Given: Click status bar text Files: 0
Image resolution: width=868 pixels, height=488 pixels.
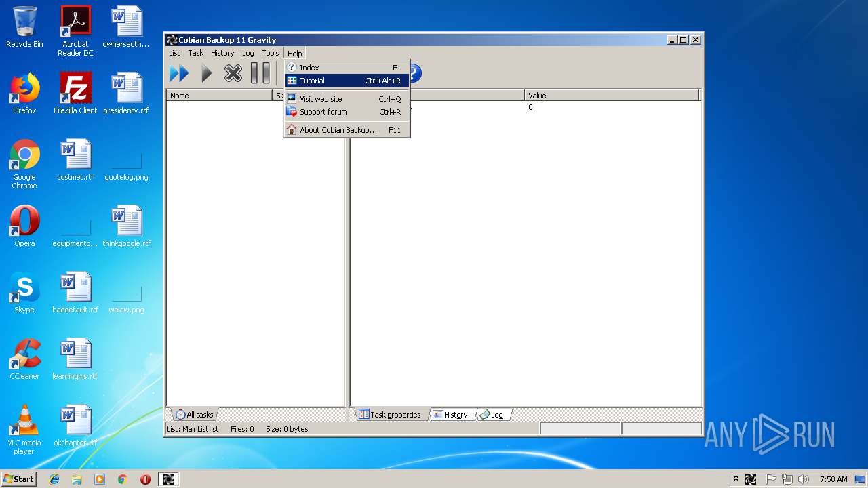Looking at the screenshot, I should [242, 429].
